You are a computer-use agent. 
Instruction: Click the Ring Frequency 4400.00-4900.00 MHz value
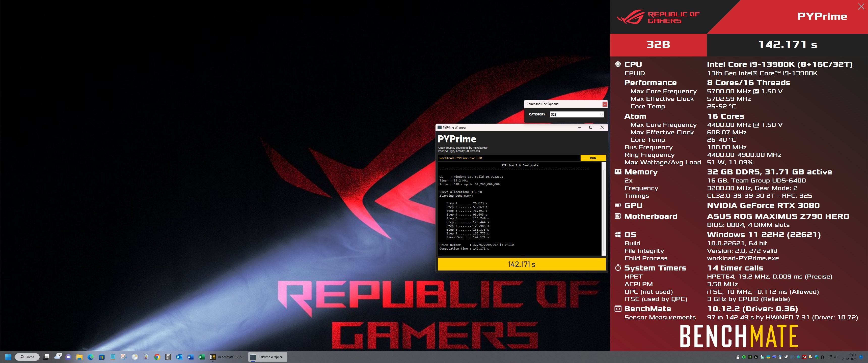click(744, 155)
